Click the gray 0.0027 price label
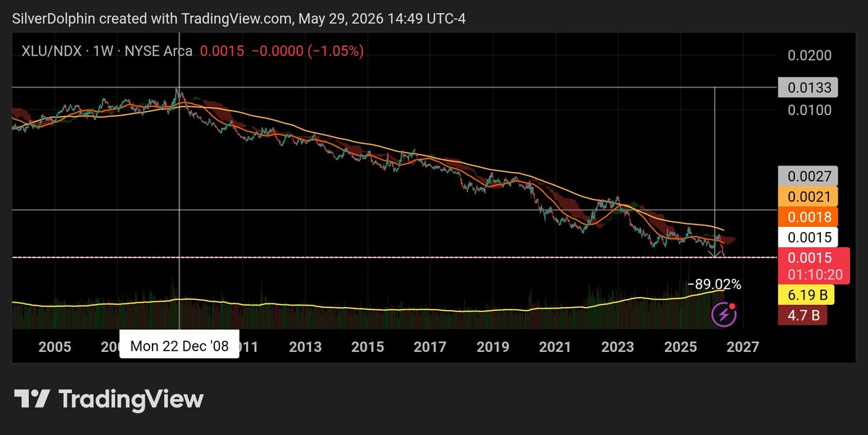Screen dimensions: 868x435 click(x=808, y=176)
